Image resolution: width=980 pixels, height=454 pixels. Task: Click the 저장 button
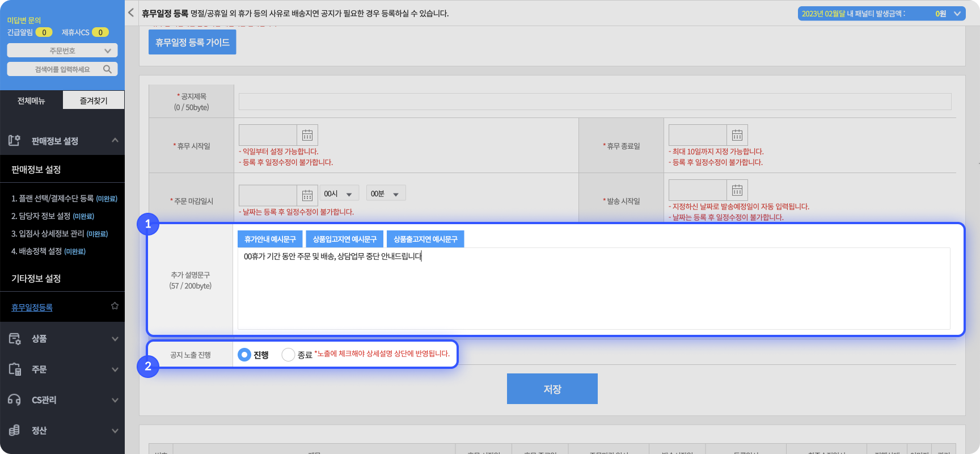coord(552,389)
